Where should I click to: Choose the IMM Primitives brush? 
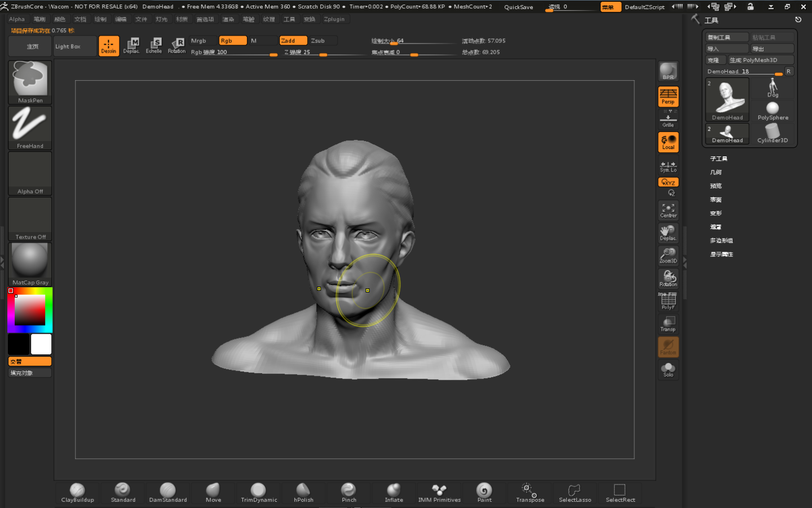[x=439, y=492]
